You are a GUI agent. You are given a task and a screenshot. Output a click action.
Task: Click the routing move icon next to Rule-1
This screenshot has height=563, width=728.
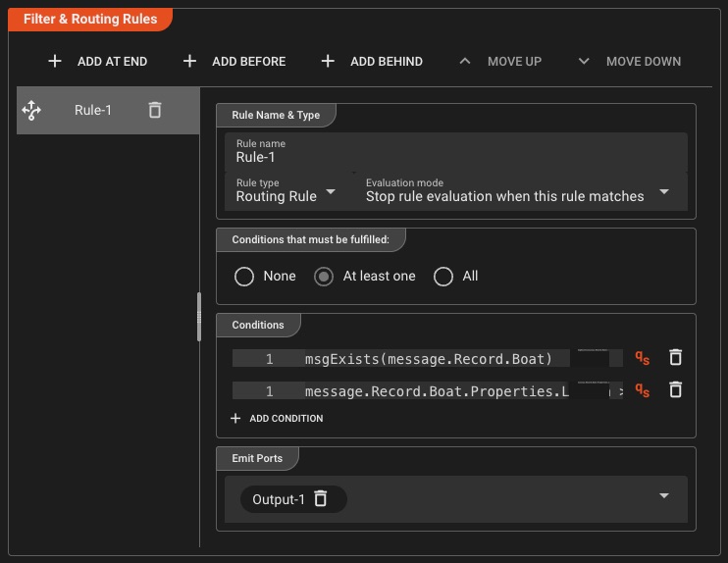pos(31,111)
